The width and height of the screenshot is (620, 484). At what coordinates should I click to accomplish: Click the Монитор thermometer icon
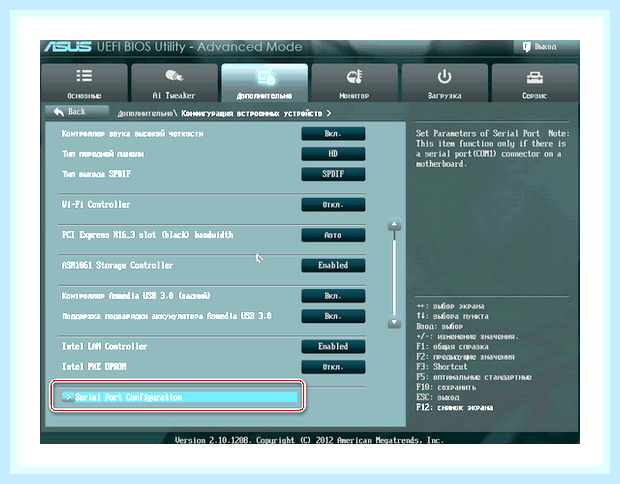tap(354, 76)
